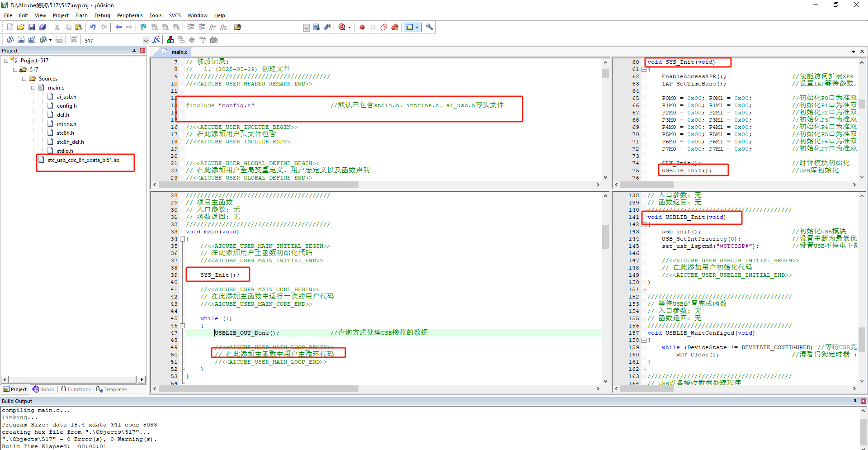Collapse the main.c node in the project tree
868x450 pixels.
pyautogui.click(x=33, y=88)
